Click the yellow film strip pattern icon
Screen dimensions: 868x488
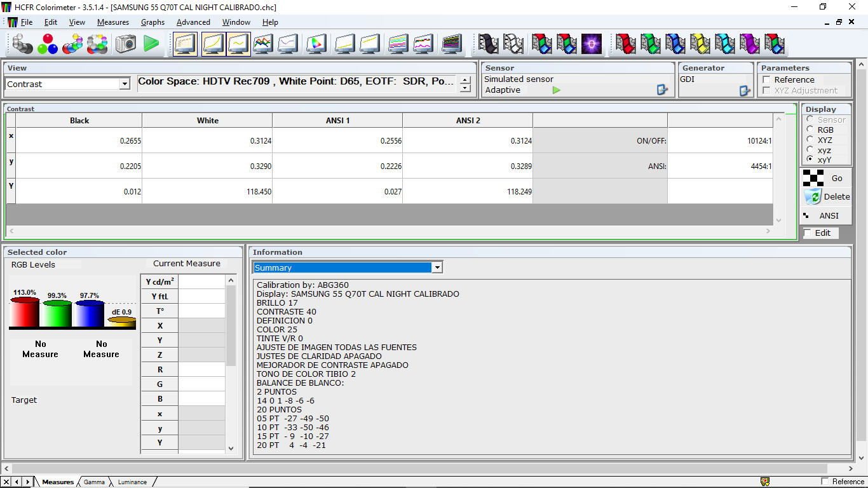pos(700,44)
